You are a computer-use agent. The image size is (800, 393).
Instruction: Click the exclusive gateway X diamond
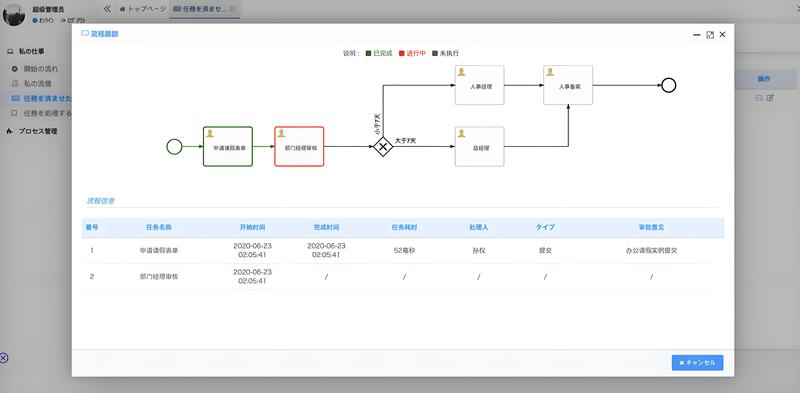click(383, 146)
